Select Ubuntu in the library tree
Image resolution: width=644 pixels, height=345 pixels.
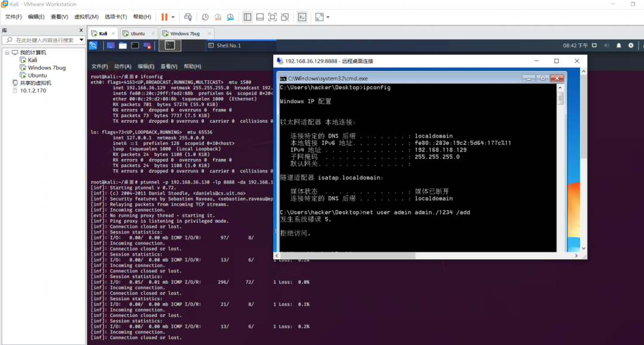[x=38, y=76]
